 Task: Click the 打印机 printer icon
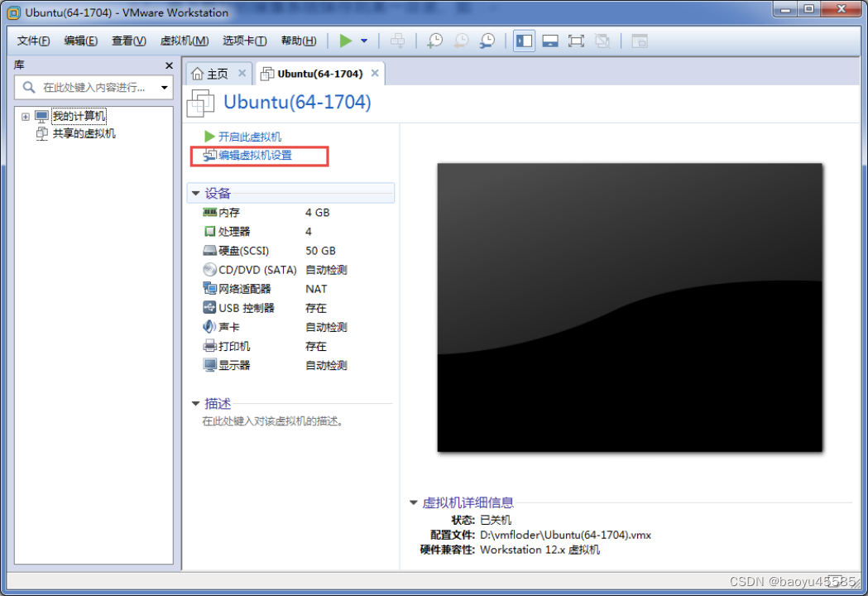click(209, 346)
